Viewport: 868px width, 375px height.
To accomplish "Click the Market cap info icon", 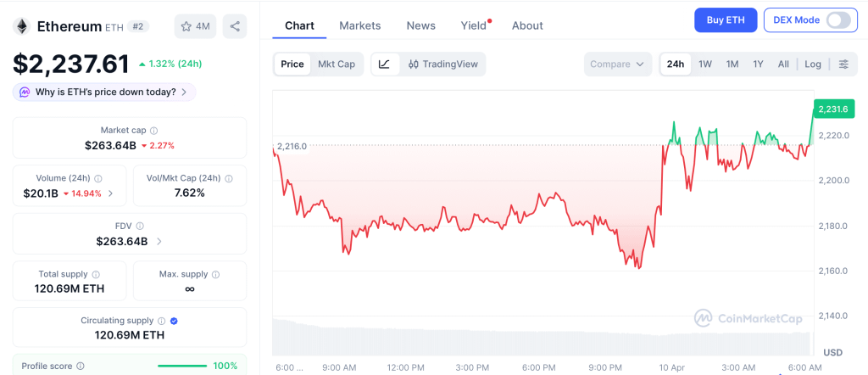I will (x=153, y=131).
